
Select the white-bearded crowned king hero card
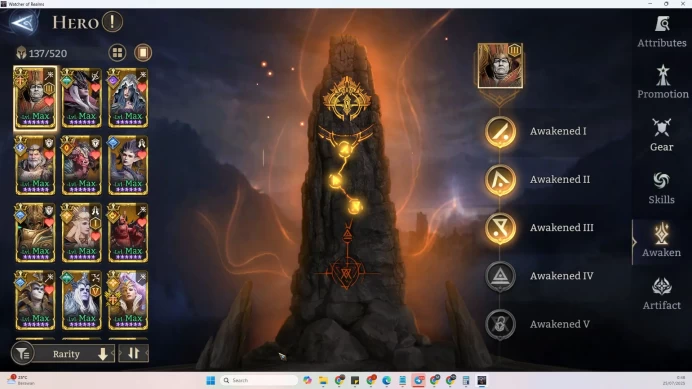pos(36,165)
